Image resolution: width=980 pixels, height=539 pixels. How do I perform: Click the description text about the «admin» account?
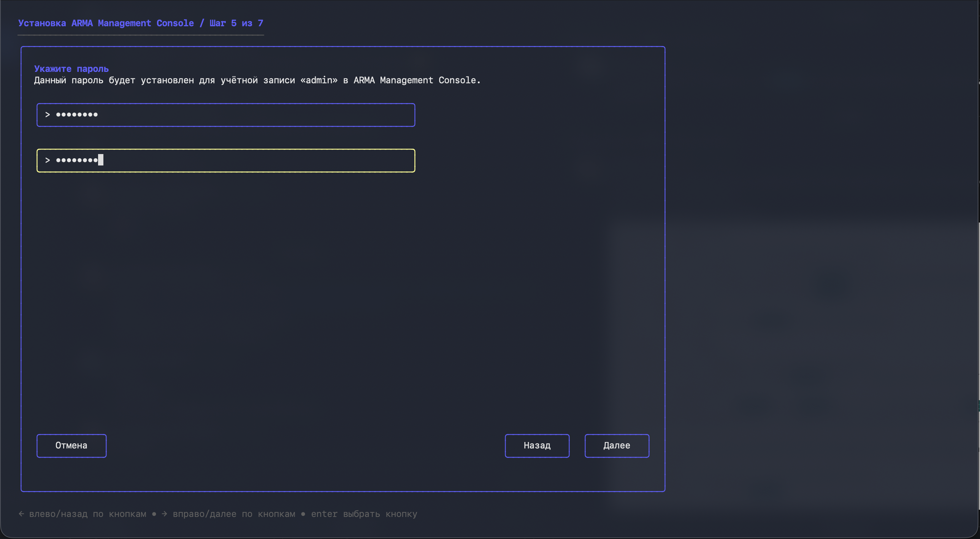257,80
